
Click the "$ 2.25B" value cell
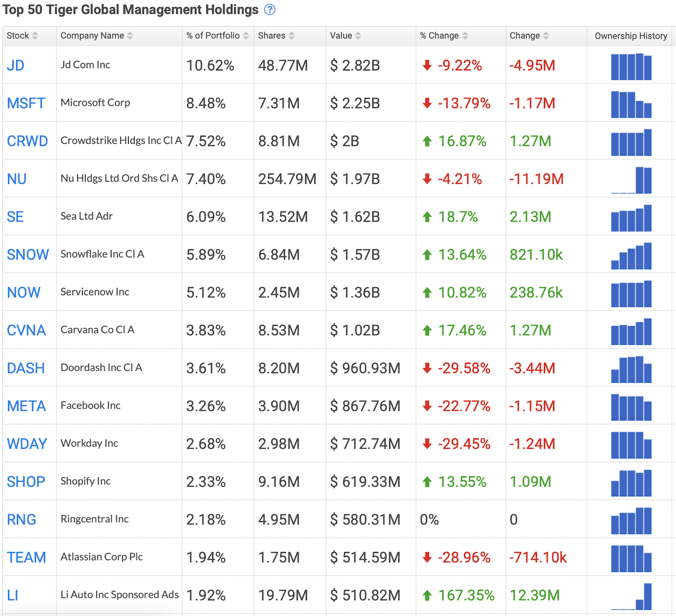355,103
